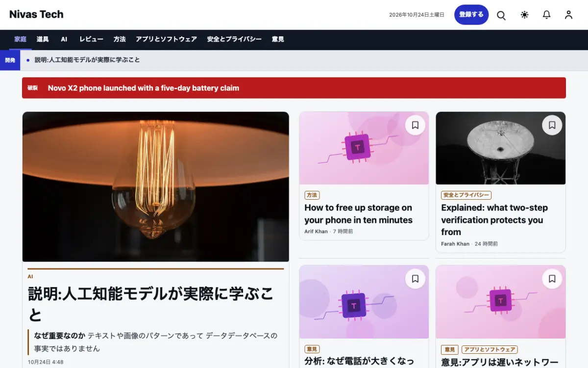Click author name Arif Khan
The width and height of the screenshot is (588, 368).
316,232
